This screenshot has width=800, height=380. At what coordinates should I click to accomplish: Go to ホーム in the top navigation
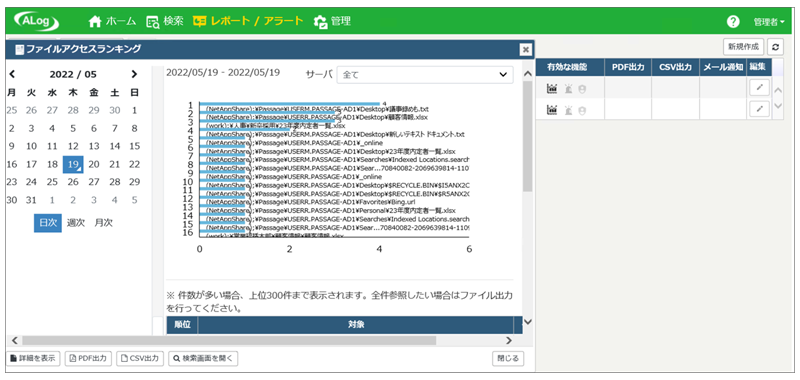click(x=112, y=21)
